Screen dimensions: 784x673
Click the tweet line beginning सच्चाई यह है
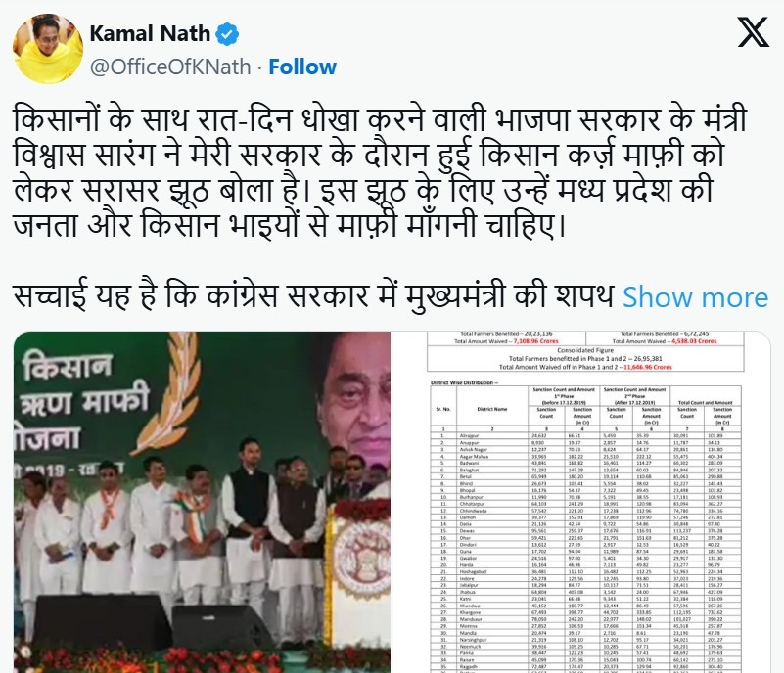(313, 296)
